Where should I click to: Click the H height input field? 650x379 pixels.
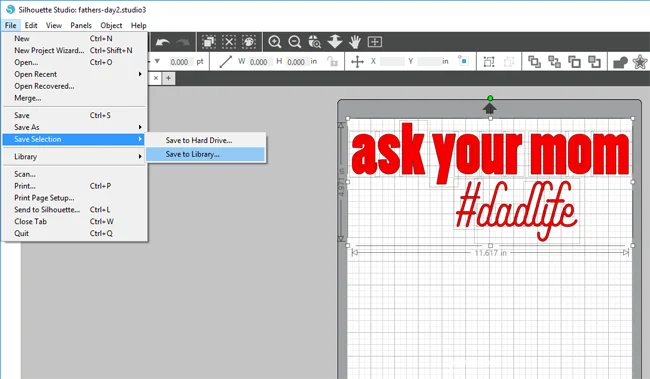[298, 62]
